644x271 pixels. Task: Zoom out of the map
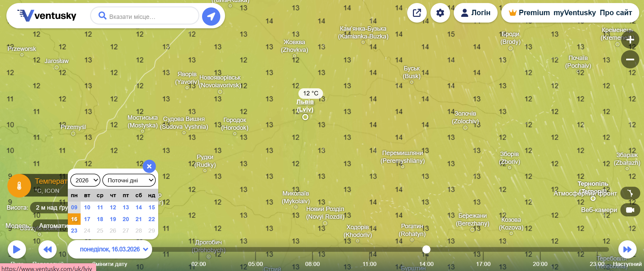pos(630,60)
